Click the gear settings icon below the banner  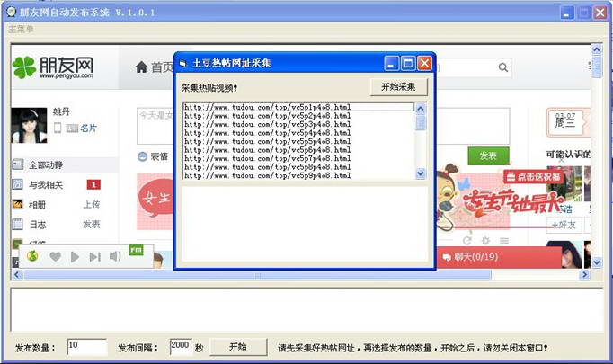[485, 241]
